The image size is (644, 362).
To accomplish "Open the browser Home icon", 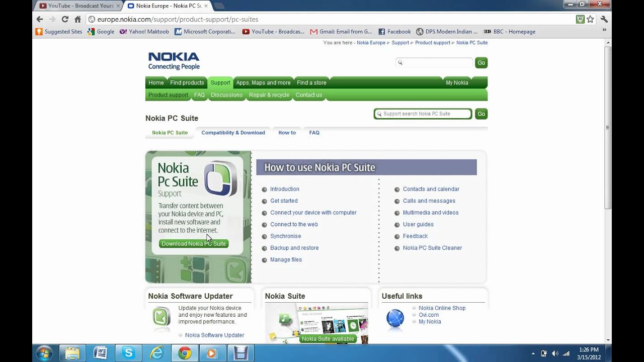I will click(77, 19).
